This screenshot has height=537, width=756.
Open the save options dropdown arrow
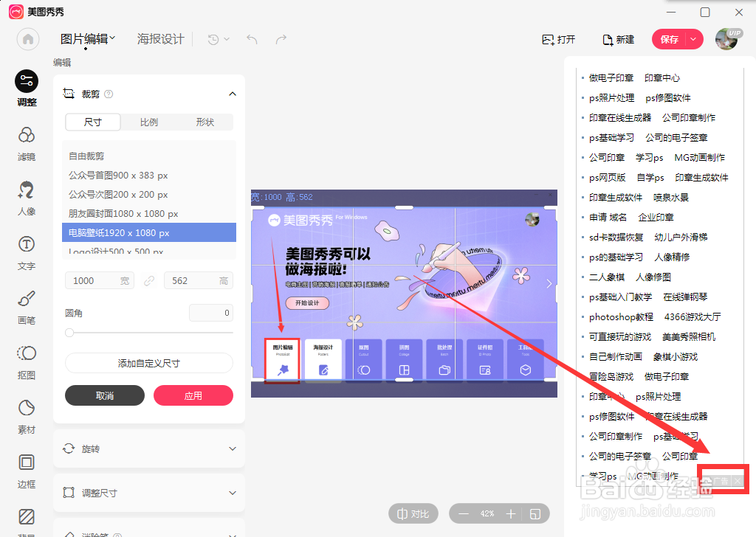694,40
